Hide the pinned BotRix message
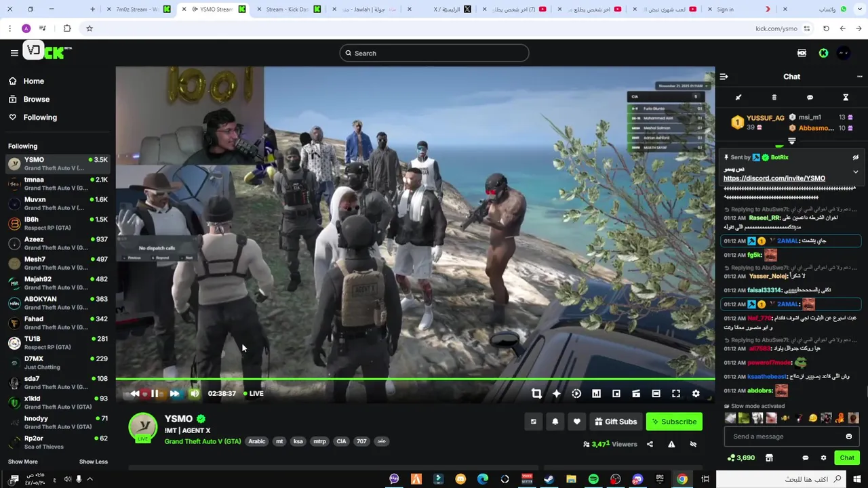The width and height of the screenshot is (868, 488). coord(855,157)
